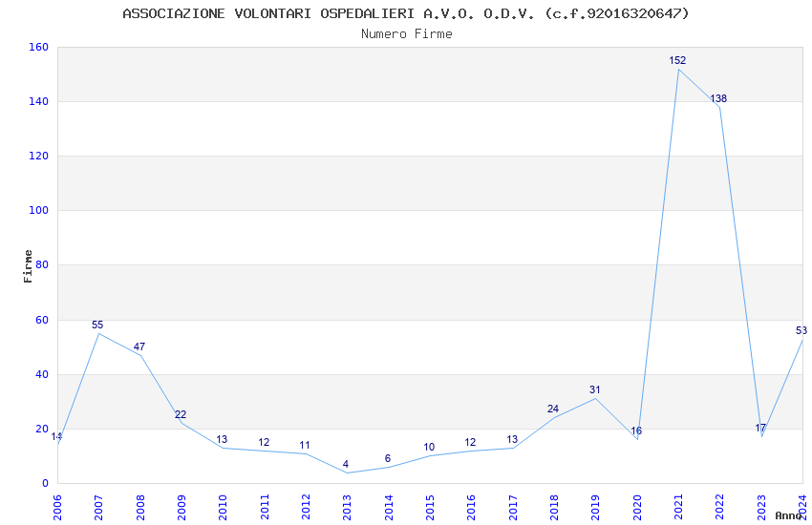Select the 6 data label

(387, 458)
